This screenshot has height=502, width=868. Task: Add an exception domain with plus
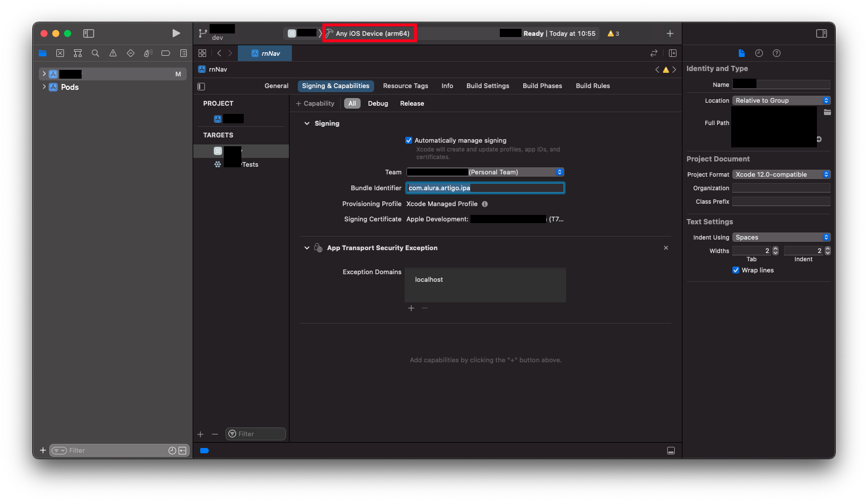411,308
